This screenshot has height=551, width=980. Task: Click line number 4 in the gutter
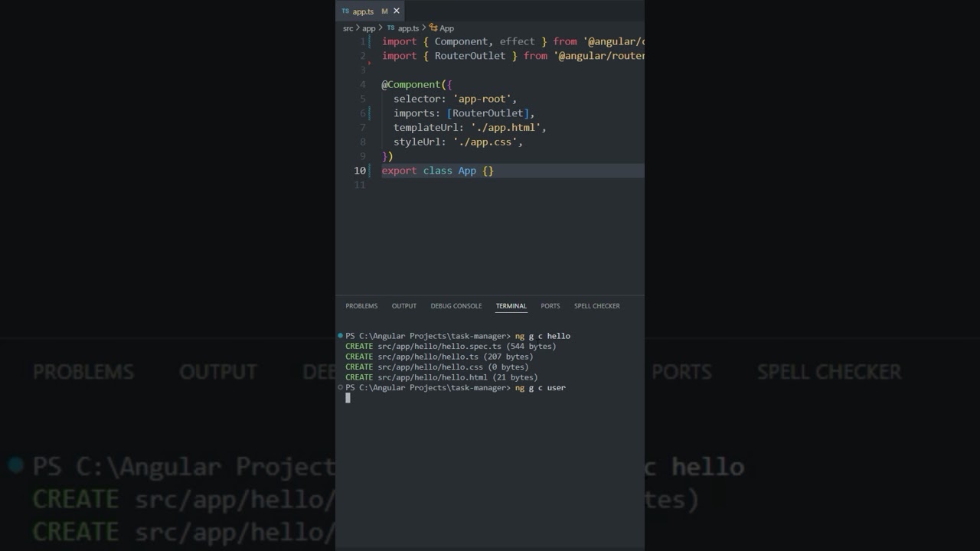363,84
